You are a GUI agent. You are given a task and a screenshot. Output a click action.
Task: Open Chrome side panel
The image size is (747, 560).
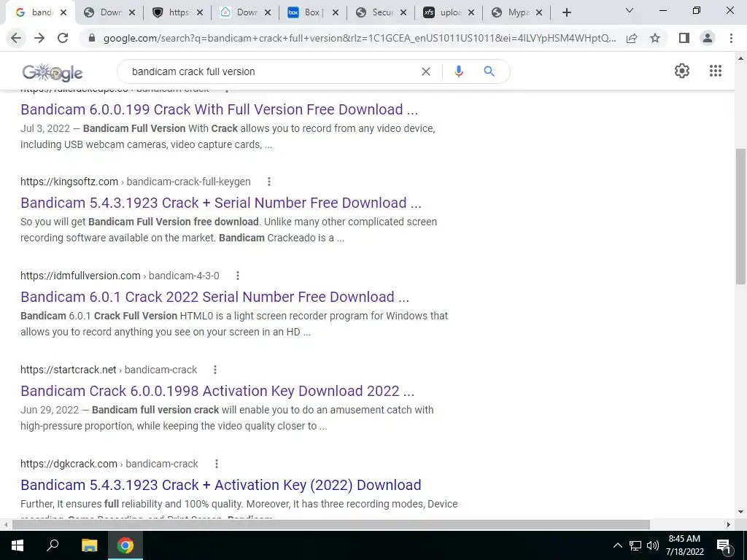point(684,38)
